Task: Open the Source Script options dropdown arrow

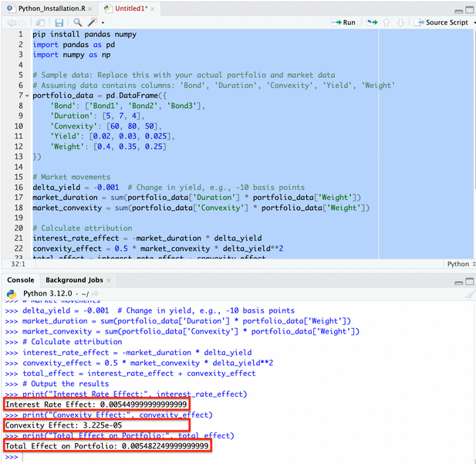Action: tap(472, 22)
